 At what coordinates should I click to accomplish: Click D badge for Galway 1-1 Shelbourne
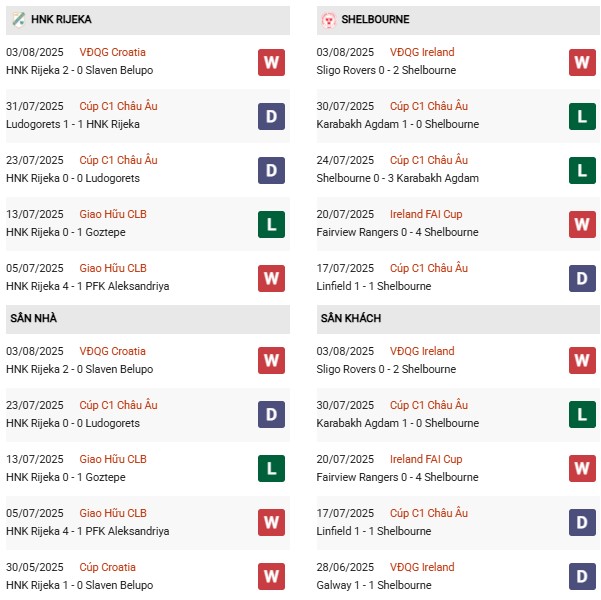tap(582, 577)
